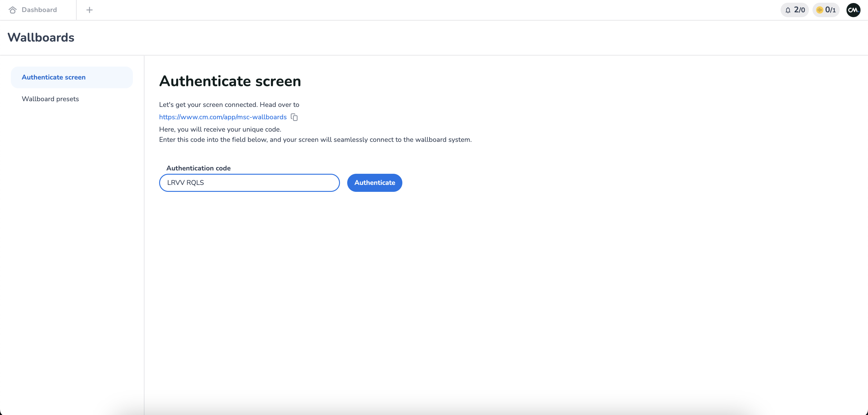Viewport: 868px width, 415px height.
Task: Open the 2/0 notifications counter
Action: point(799,10)
